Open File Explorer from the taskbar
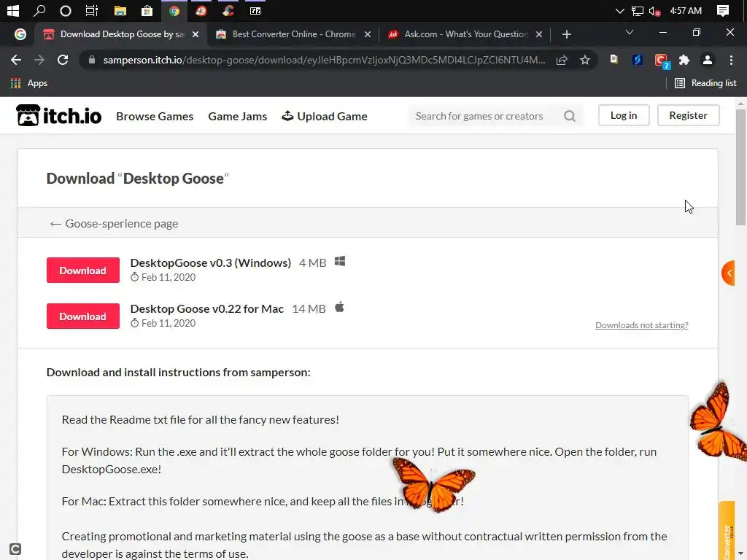747x560 pixels. click(120, 10)
